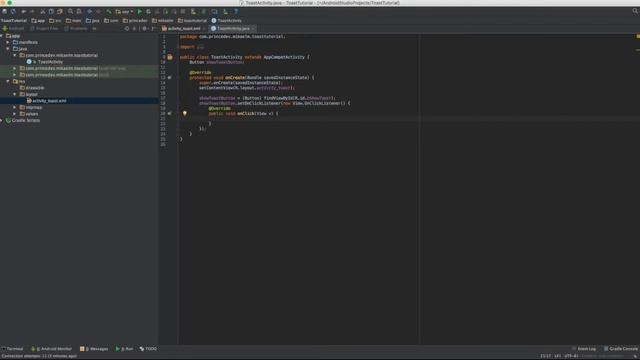This screenshot has width=640, height=360.
Task: Expand the values folder
Action: pos(15,114)
